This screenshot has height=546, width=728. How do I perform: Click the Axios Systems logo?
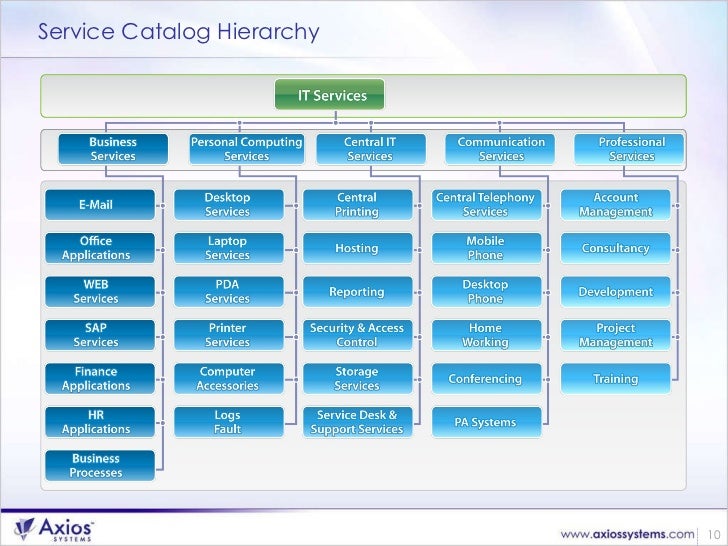pos(53,530)
